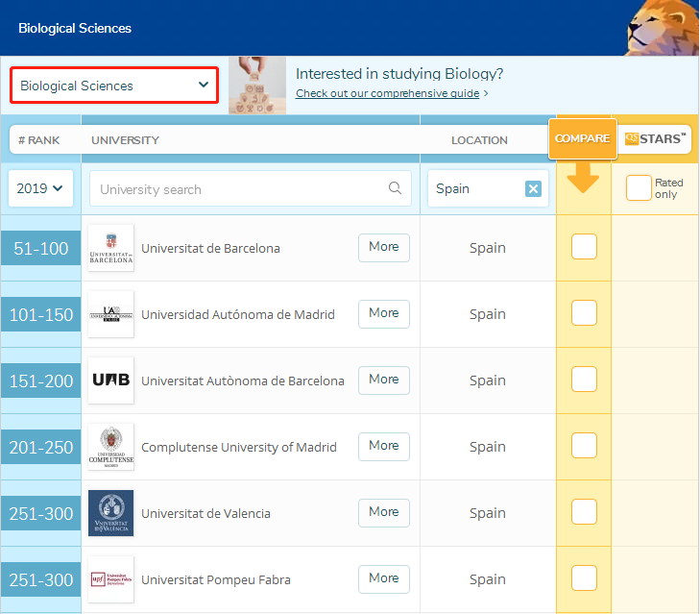The height and width of the screenshot is (614, 700).
Task: Click the lion mascot image in the banner
Action: [663, 28]
